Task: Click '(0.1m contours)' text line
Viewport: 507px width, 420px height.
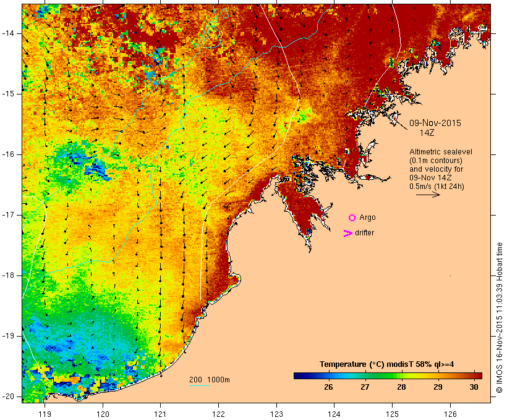Action: tap(436, 161)
